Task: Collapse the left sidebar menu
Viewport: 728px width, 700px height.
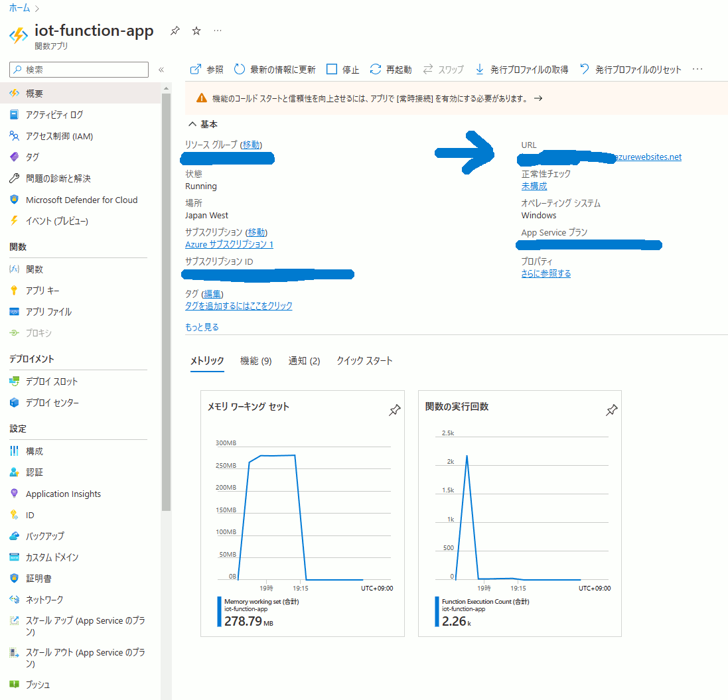Action: tap(161, 70)
